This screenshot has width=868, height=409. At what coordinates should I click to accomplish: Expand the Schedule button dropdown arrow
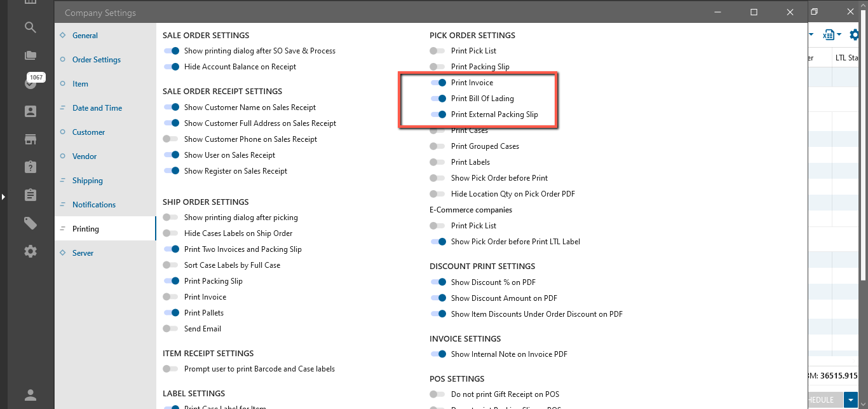point(851,400)
